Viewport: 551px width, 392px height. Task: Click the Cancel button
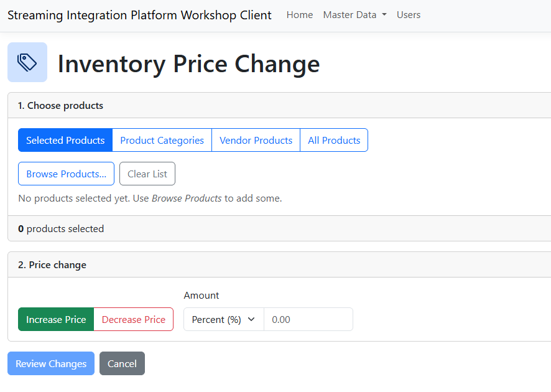tap(122, 363)
